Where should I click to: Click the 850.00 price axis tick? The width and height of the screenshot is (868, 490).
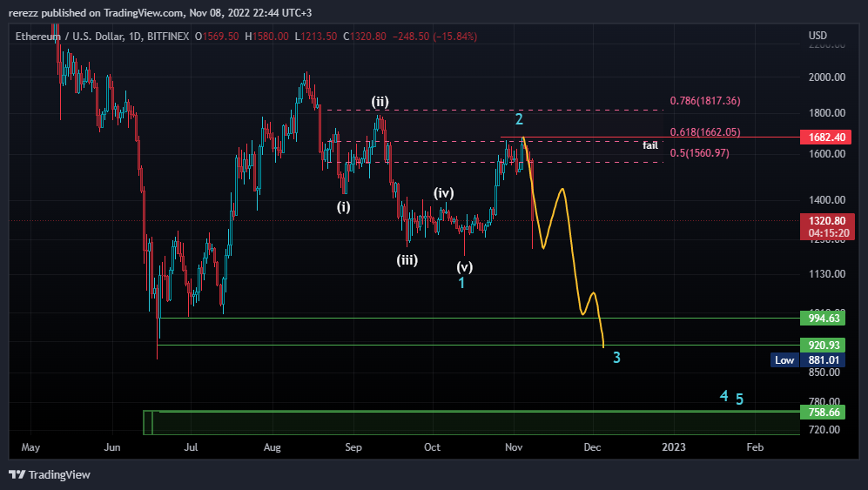pyautogui.click(x=824, y=372)
